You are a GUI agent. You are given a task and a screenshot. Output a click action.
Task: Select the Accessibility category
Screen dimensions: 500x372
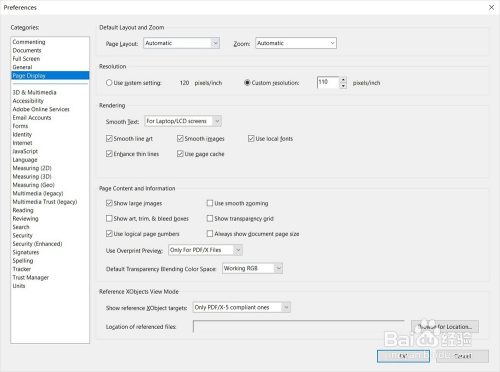click(28, 101)
